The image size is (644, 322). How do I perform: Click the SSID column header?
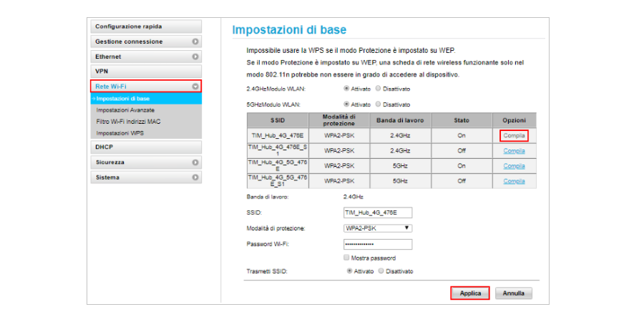coord(277,120)
